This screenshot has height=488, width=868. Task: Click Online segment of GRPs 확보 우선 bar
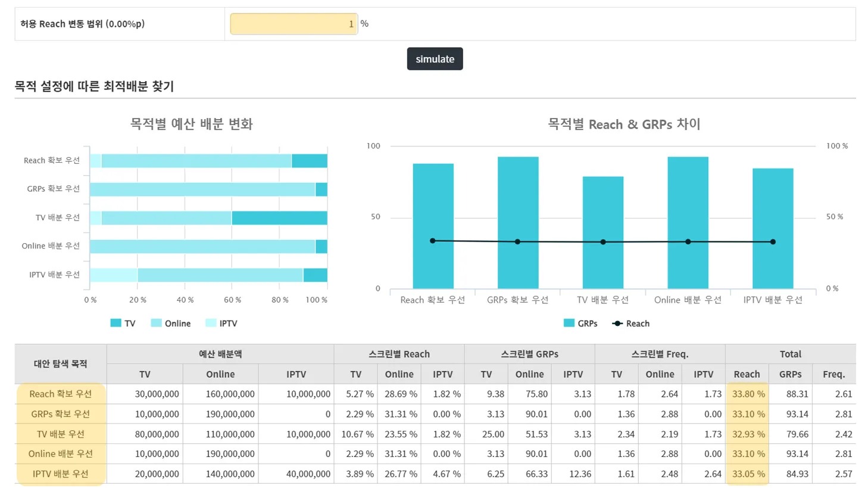coord(202,189)
